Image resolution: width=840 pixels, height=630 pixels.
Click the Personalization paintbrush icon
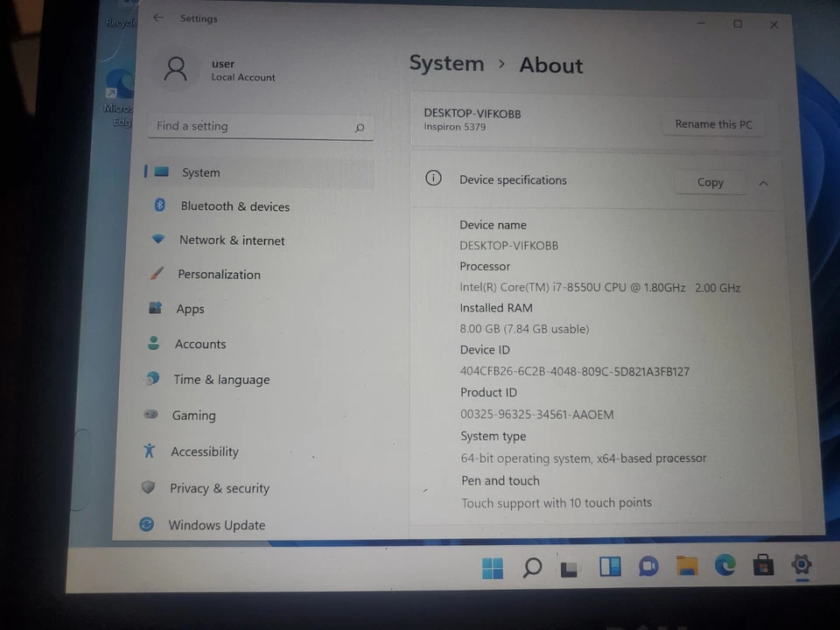pyautogui.click(x=157, y=273)
